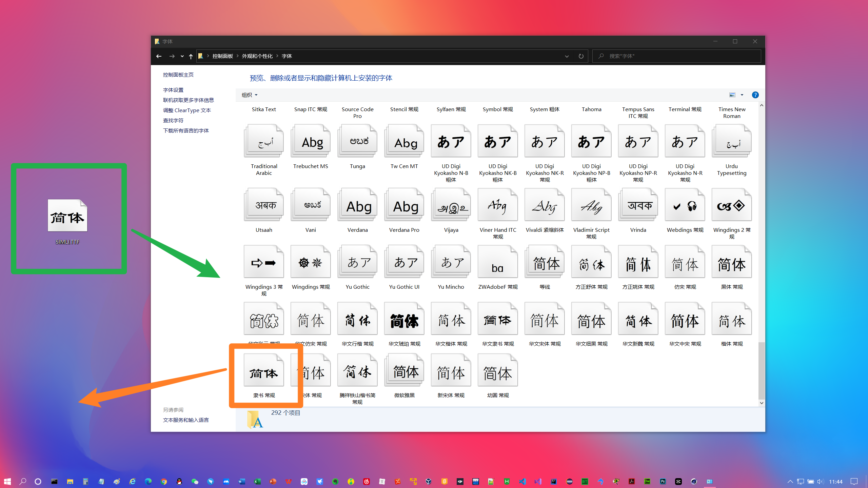Go up one folder level
This screenshot has width=868, height=488.
191,56
